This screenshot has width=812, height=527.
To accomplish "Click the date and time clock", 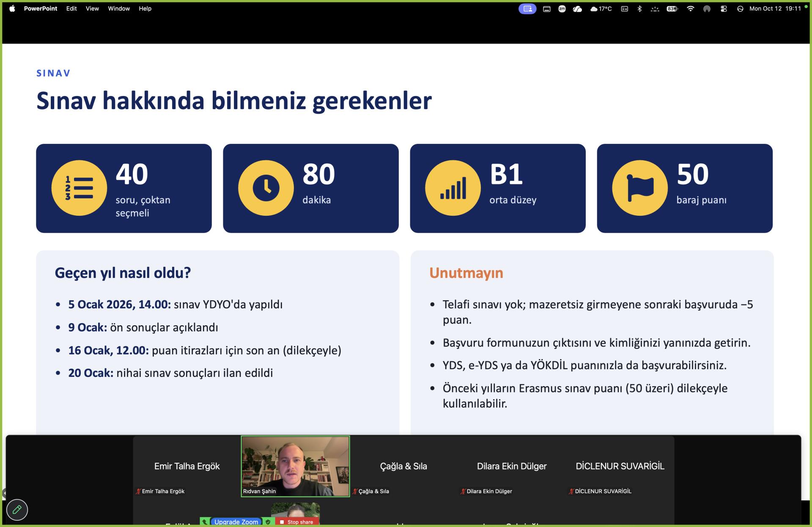I will pyautogui.click(x=775, y=8).
